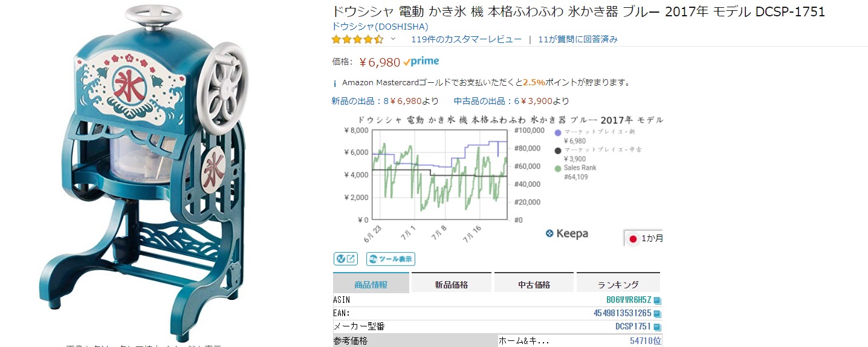Image resolution: width=868 pixels, height=347 pixels.
Task: Click the ツール表示 button
Action: click(390, 259)
